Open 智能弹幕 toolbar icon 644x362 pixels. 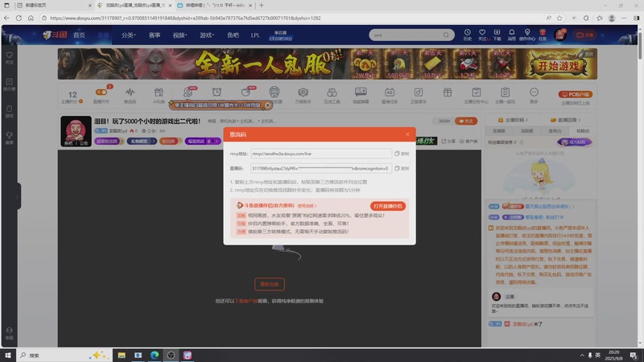click(x=361, y=95)
